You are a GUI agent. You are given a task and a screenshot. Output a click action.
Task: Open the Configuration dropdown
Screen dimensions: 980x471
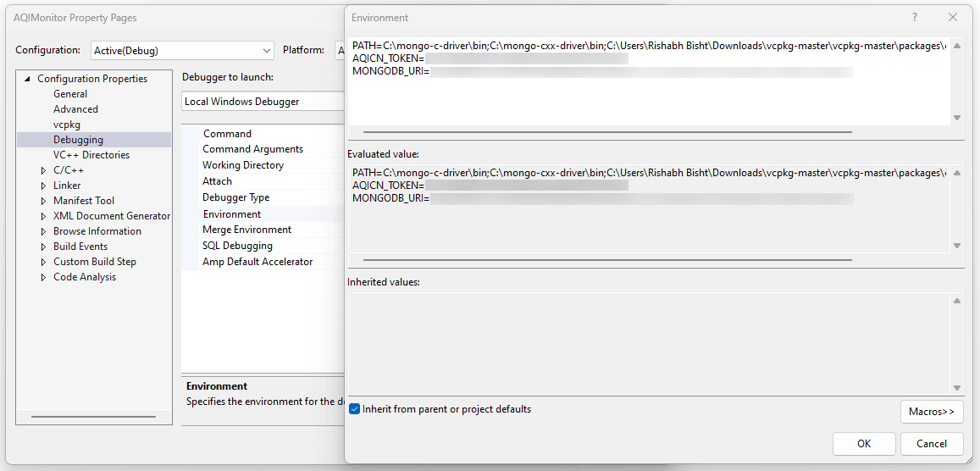point(182,51)
